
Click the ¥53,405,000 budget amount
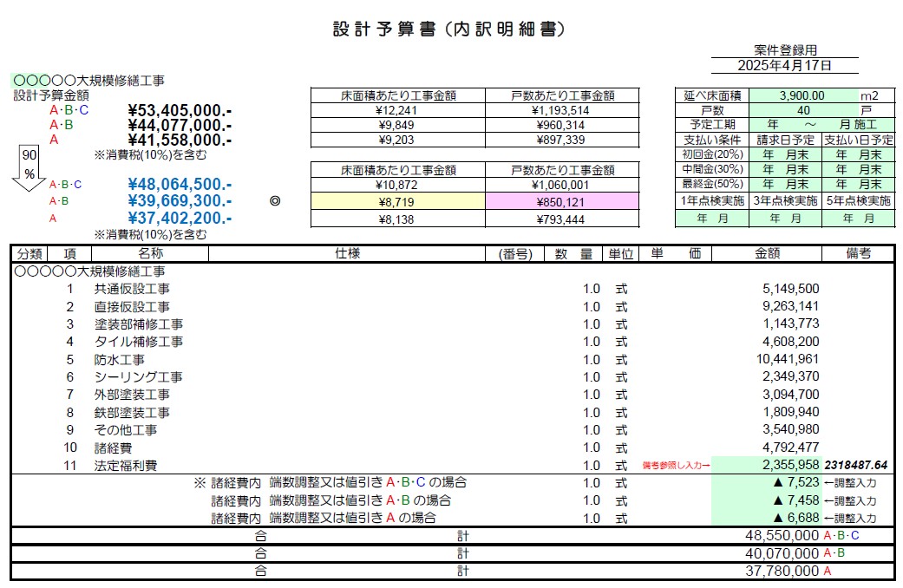[178, 111]
